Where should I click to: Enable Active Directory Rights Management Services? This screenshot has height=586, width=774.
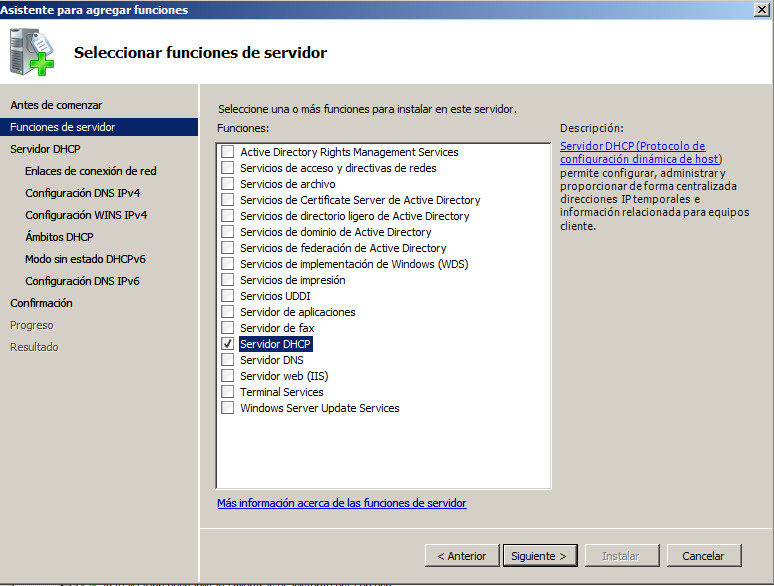pos(228,152)
